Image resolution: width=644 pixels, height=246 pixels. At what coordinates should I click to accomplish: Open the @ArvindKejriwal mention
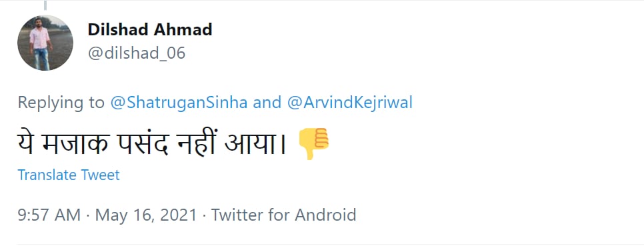349,103
